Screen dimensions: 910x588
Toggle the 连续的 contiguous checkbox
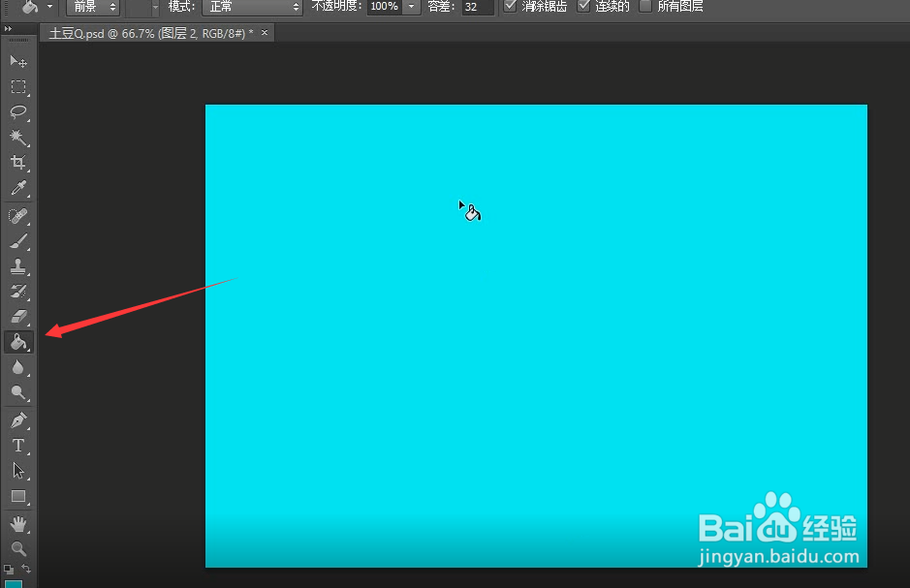click(x=583, y=6)
